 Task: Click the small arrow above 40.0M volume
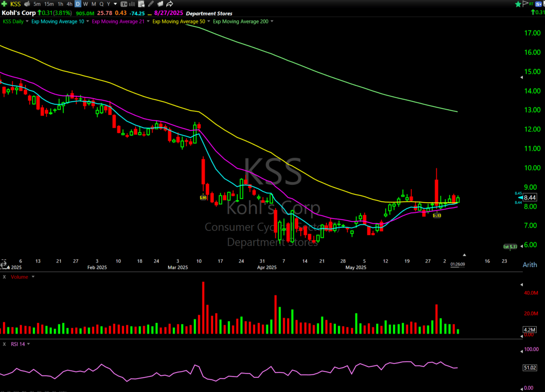coord(521,284)
